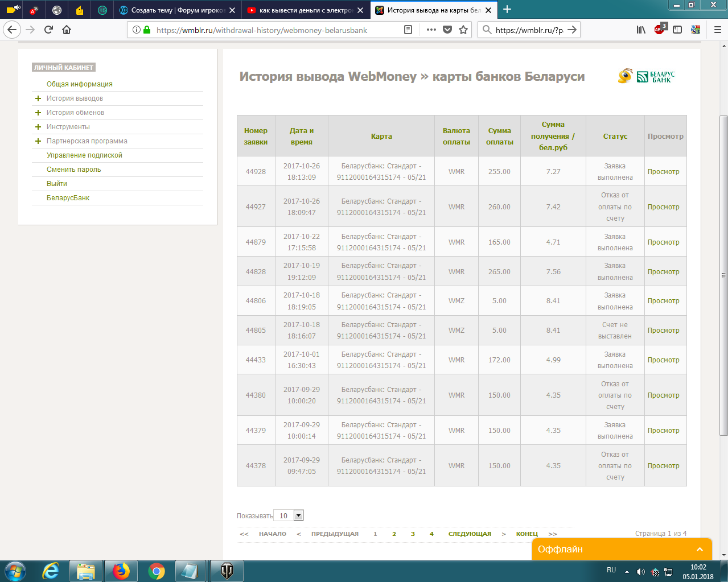This screenshot has height=582, width=728.
Task: Click the search field in toolbar
Action: (x=528, y=30)
